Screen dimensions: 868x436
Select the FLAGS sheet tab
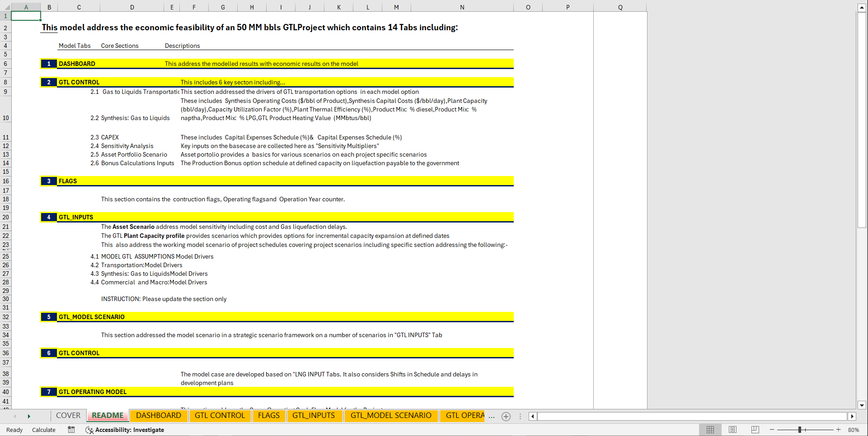pyautogui.click(x=269, y=415)
